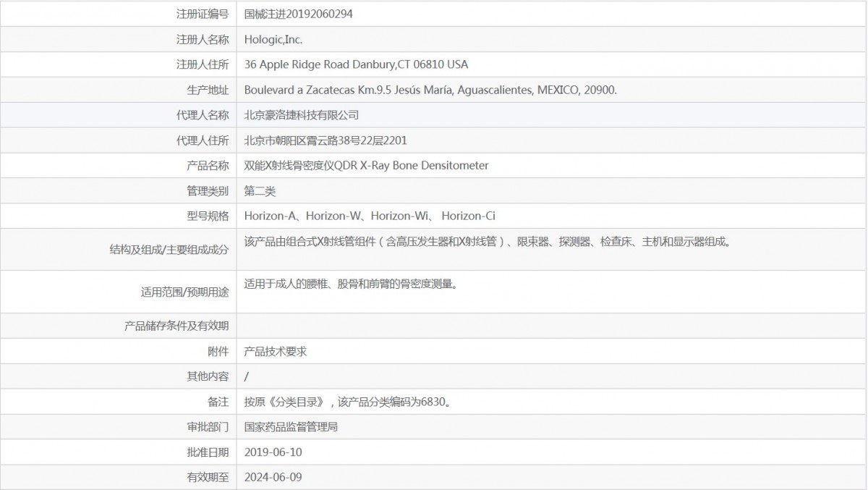Screen dimensions: 868x490
Task: Click intended use text 适用于成人的腰椎
Action: [x=351, y=284]
